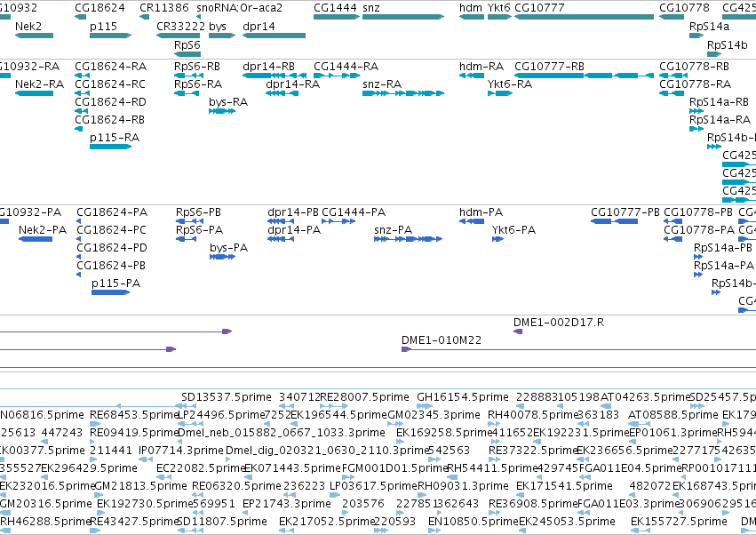Click the CG18624-RD transcript label
The image size is (756, 535).
(110, 102)
